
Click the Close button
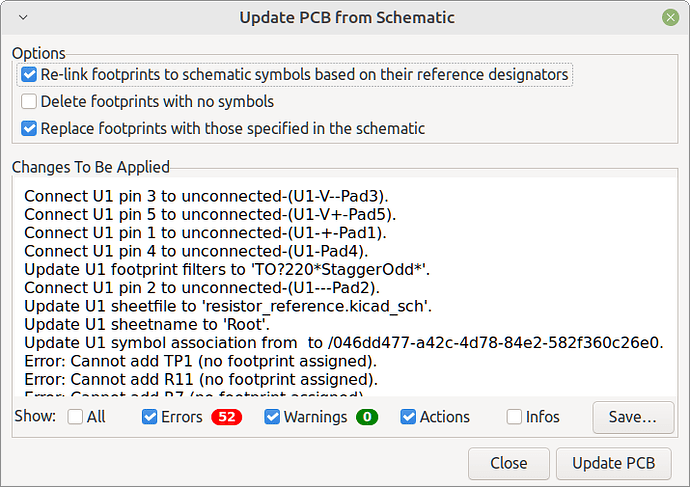(508, 463)
